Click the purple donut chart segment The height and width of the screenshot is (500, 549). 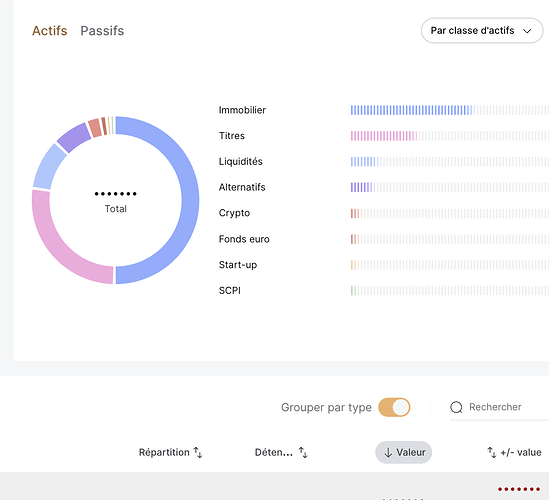74,138
